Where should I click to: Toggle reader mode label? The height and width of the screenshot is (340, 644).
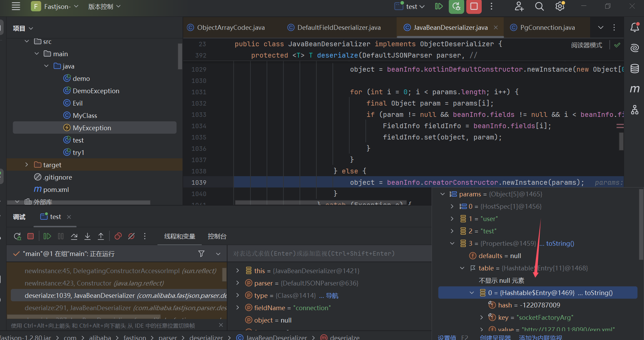tap(586, 45)
